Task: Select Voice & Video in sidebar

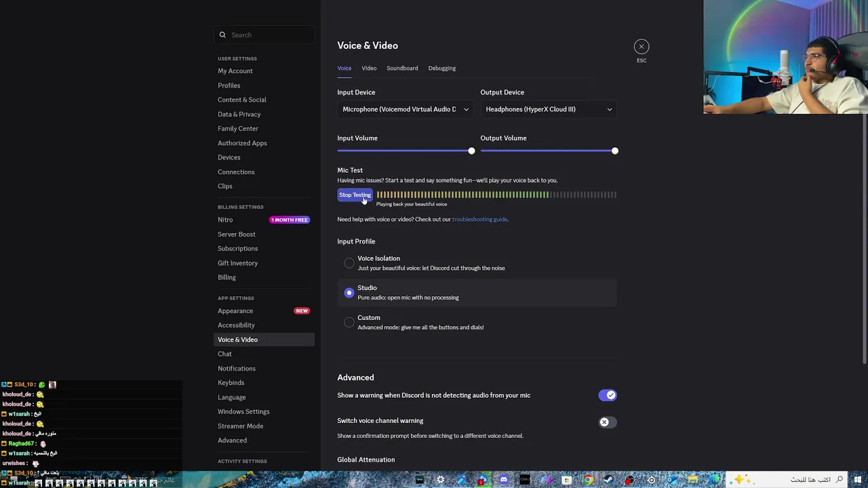Action: (264, 340)
